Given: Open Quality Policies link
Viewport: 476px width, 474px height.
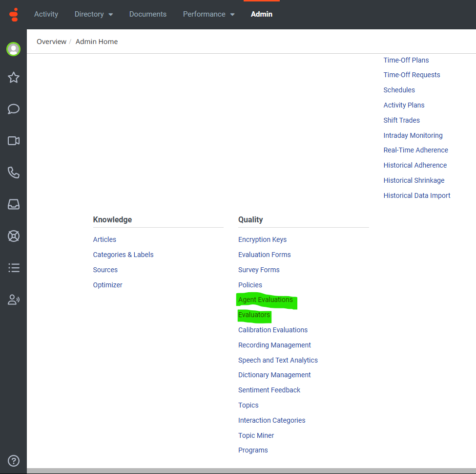Looking at the screenshot, I should pos(250,285).
